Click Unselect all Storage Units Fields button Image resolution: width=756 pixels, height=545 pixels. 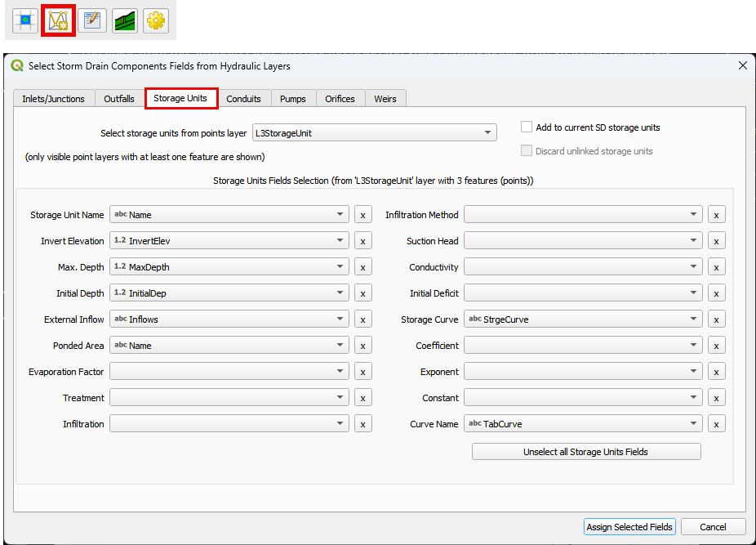click(x=585, y=452)
